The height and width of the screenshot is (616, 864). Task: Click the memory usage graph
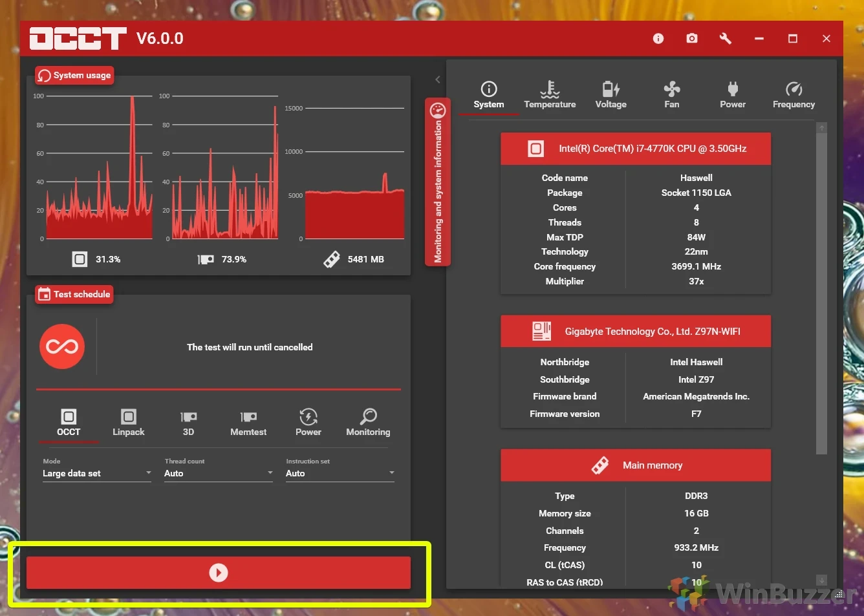pos(354,173)
